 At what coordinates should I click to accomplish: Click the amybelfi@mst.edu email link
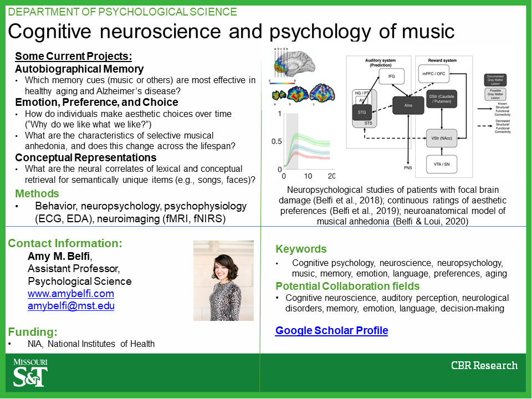71,305
